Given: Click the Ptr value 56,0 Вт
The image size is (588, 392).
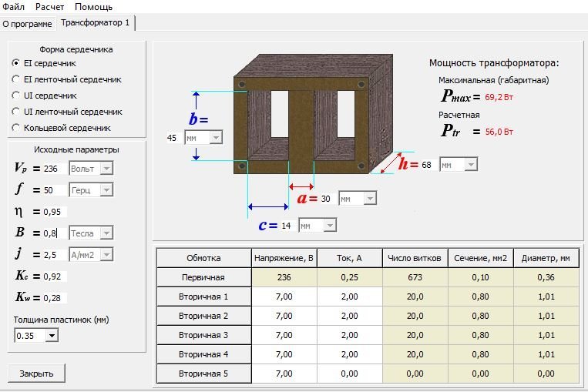Looking at the screenshot, I should [x=499, y=132].
